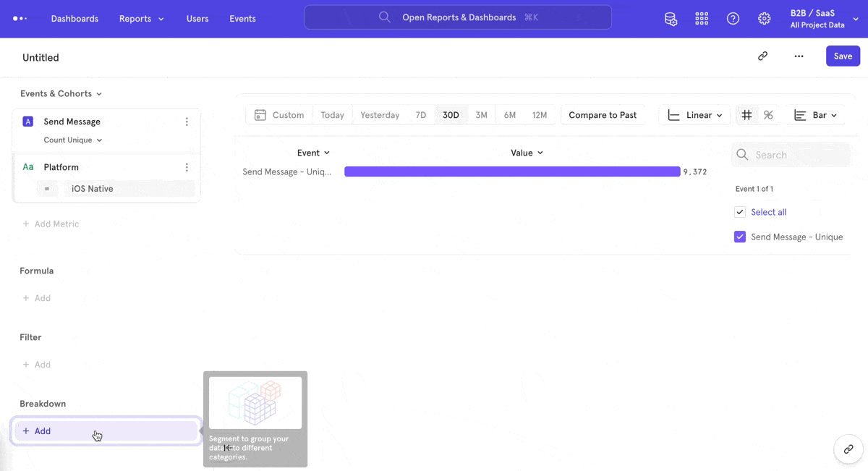Screen dimensions: 868x471
Task: Expand the Count Unique dropdown
Action: coord(73,140)
